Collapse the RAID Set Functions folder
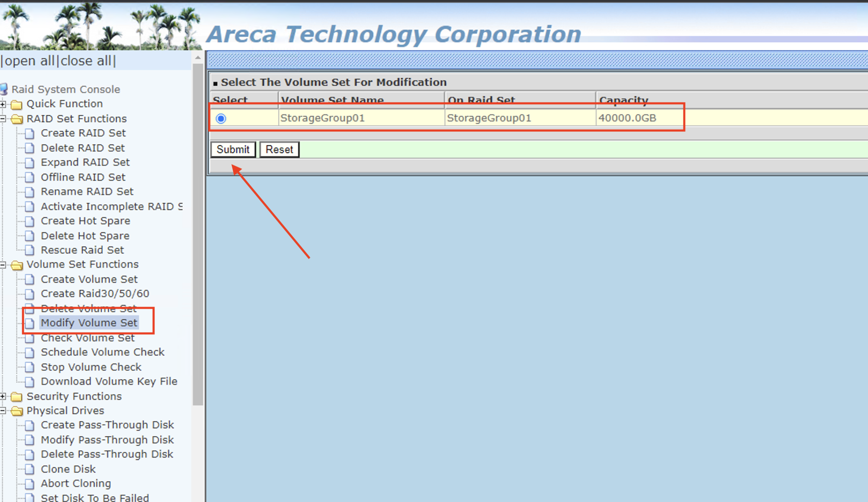The height and width of the screenshot is (502, 868). point(3,119)
